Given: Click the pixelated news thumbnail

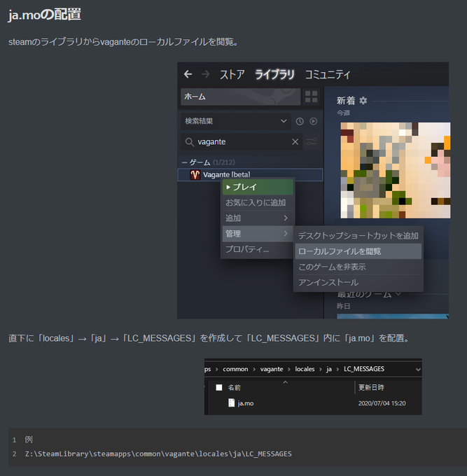Looking at the screenshot, I should coord(396,170).
